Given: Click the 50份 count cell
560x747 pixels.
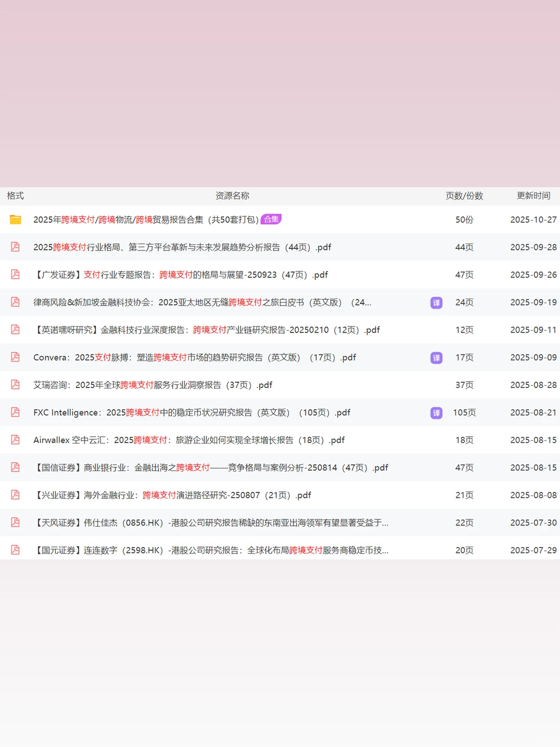Looking at the screenshot, I should coord(464,220).
